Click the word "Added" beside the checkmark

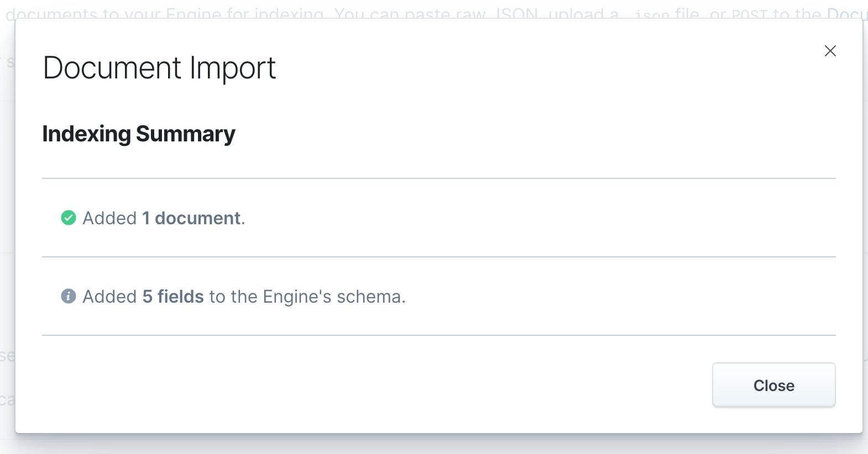pyautogui.click(x=109, y=218)
